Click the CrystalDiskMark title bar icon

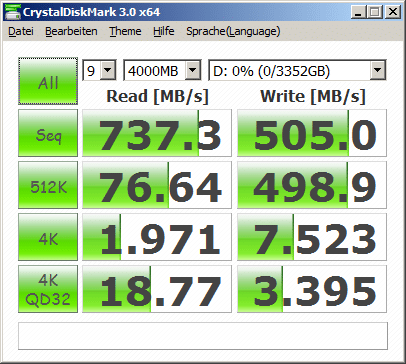click(13, 12)
